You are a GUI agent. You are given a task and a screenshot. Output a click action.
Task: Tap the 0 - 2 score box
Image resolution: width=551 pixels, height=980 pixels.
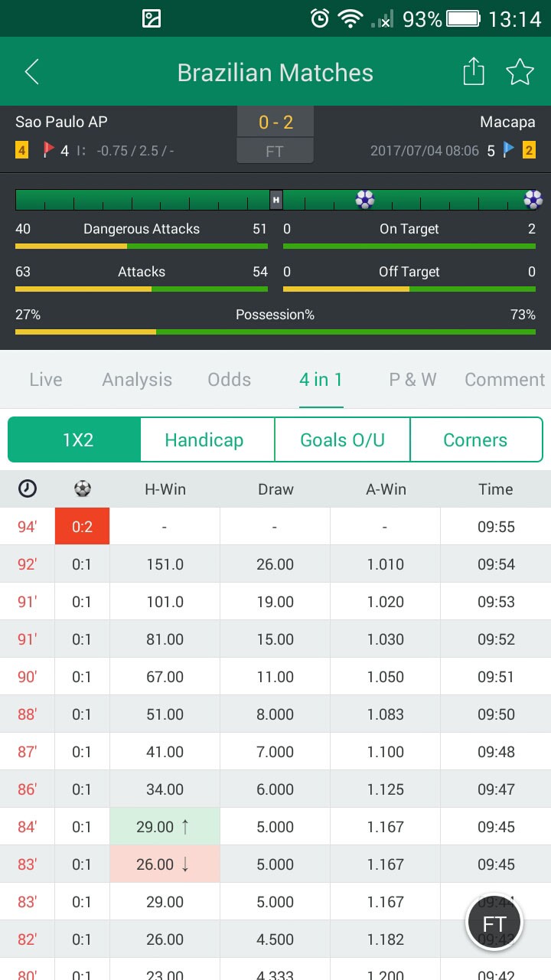tap(275, 122)
